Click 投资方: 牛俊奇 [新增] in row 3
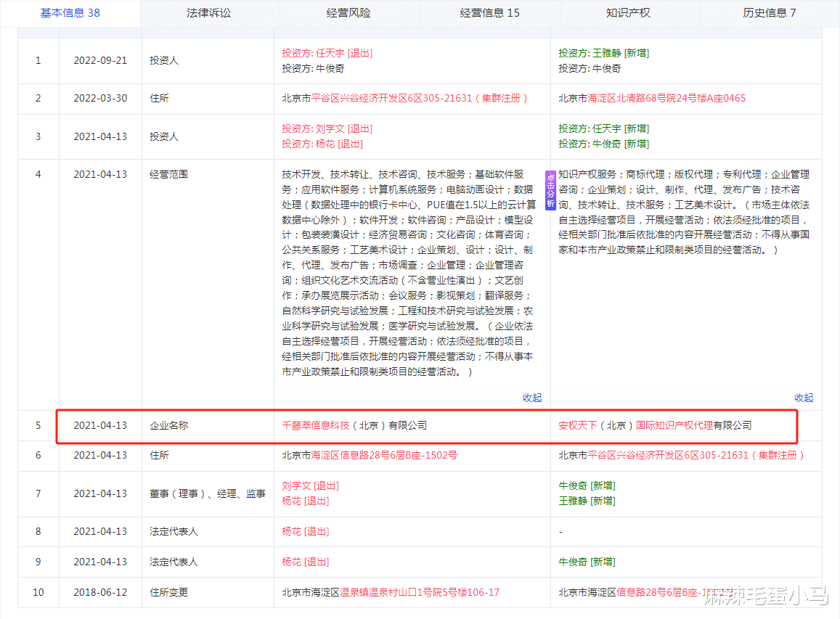This screenshot has width=840, height=619. 604,144
